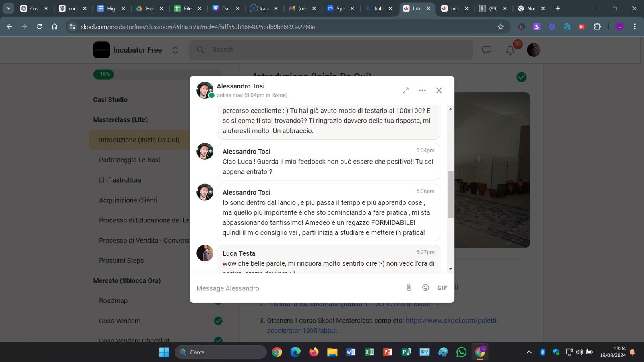The height and width of the screenshot is (362, 644).
Task: Open the L'infrastruttura lesson
Action: (x=120, y=180)
